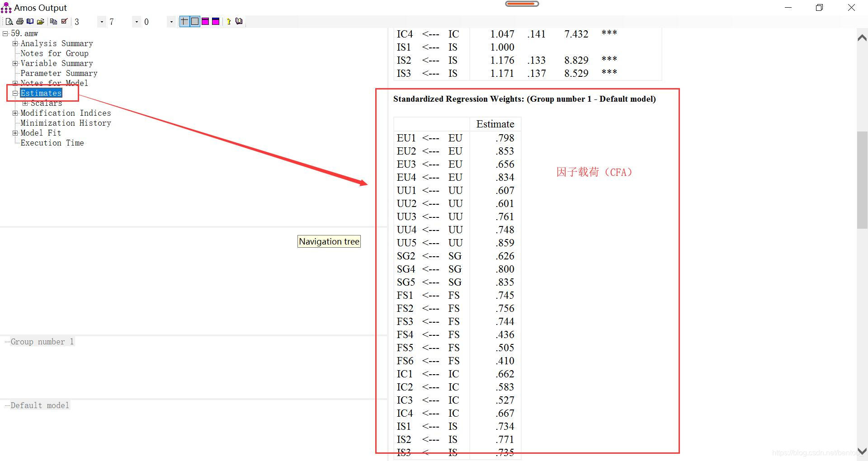
Task: Click Standardized Regression Weights heading
Action: [524, 99]
